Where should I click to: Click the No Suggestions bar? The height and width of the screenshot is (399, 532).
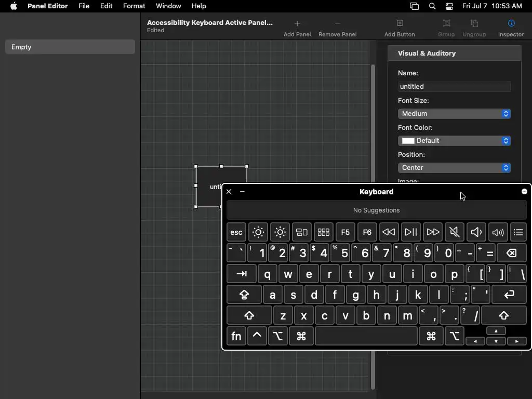click(x=376, y=210)
